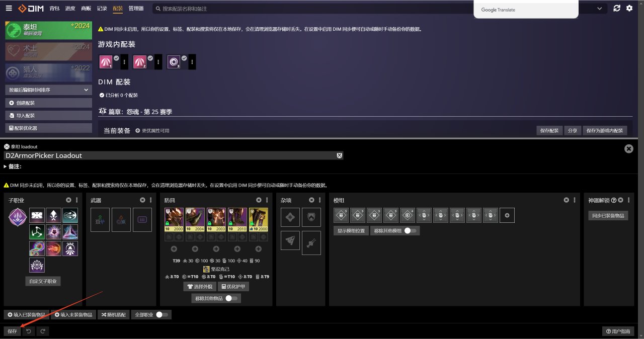Click the empty power weapon slot
This screenshot has height=339, width=644.
click(142, 220)
